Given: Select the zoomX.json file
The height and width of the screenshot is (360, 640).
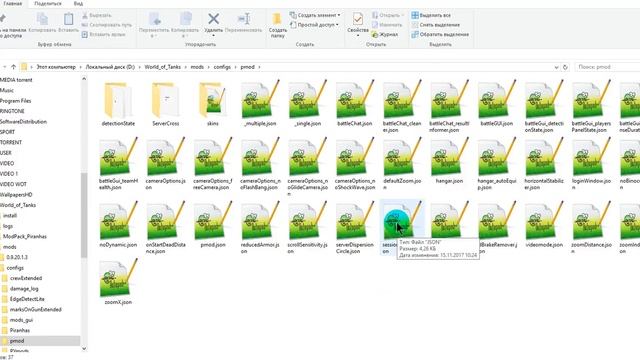Looking at the screenshot, I should [118, 282].
